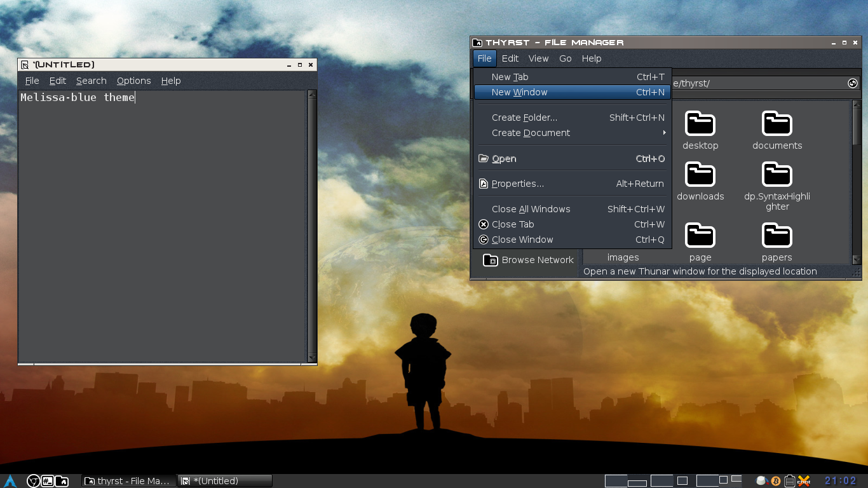Close the open File menu in file manager

point(484,58)
